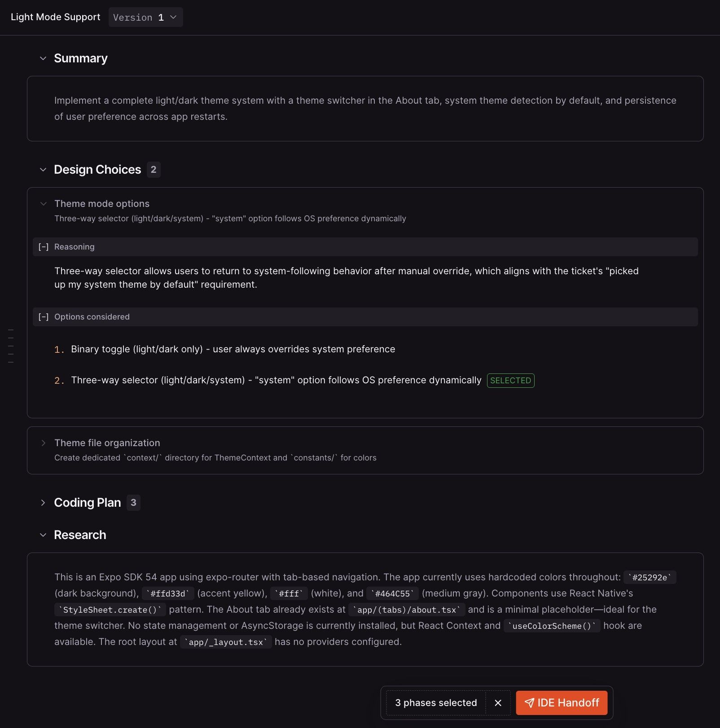Click the SELECTED badge
Viewport: 720px width, 728px height.
[x=510, y=381]
